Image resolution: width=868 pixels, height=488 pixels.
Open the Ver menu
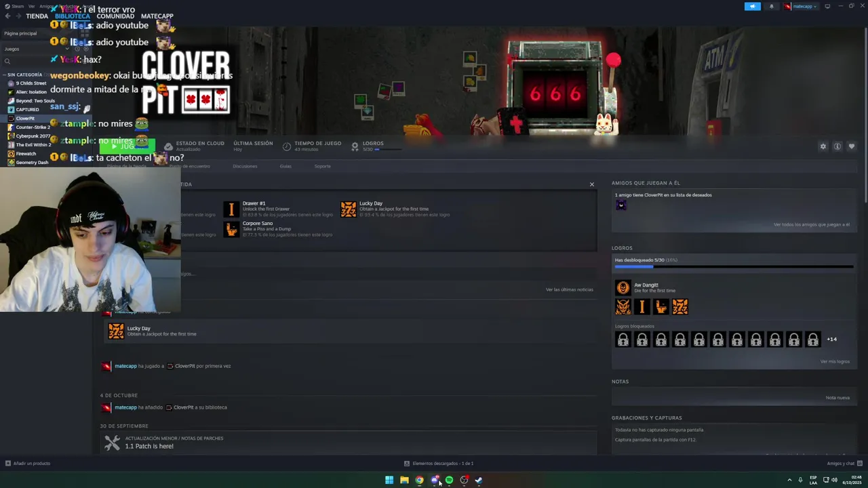click(31, 6)
